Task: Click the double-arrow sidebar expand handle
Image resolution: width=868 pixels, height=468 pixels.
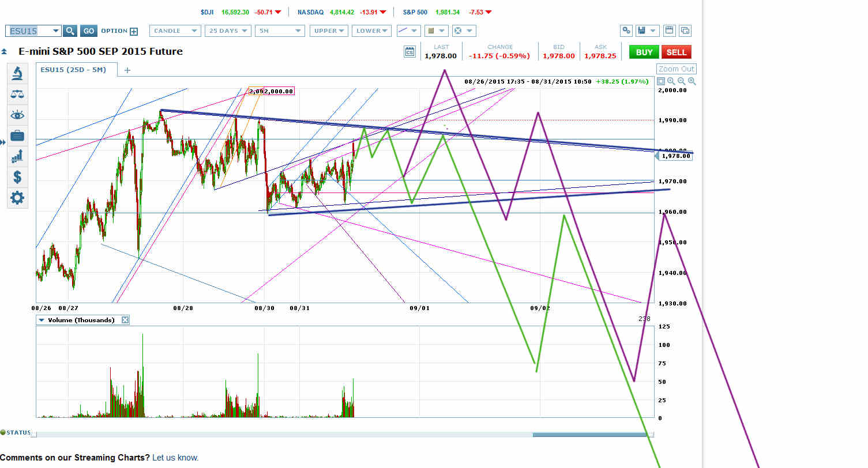Action: click(3, 141)
